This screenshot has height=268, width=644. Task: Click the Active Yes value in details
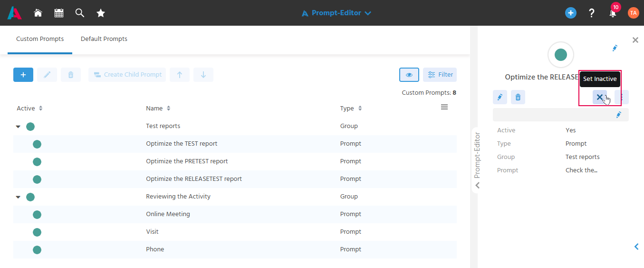[571, 130]
